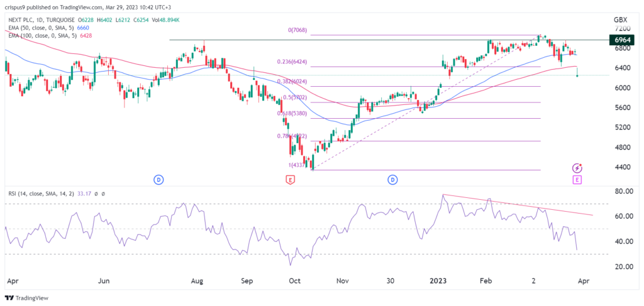Click the EMA 100 value 6428
Image resolution: width=644 pixels, height=306 pixels.
tap(86, 35)
